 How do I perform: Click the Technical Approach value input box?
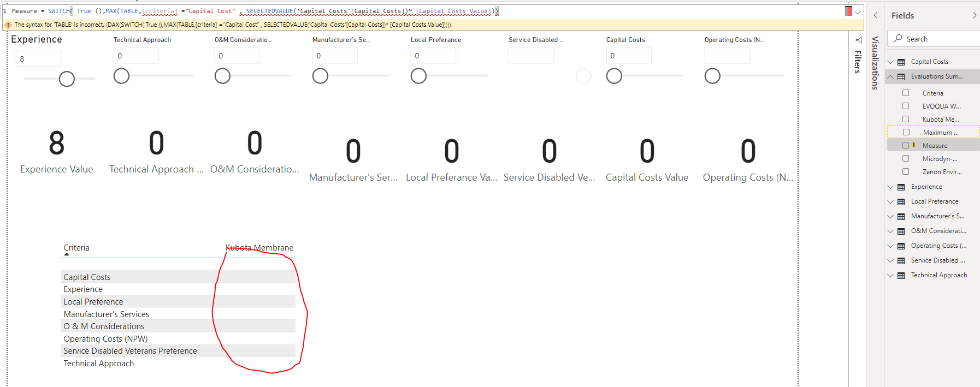136,56
